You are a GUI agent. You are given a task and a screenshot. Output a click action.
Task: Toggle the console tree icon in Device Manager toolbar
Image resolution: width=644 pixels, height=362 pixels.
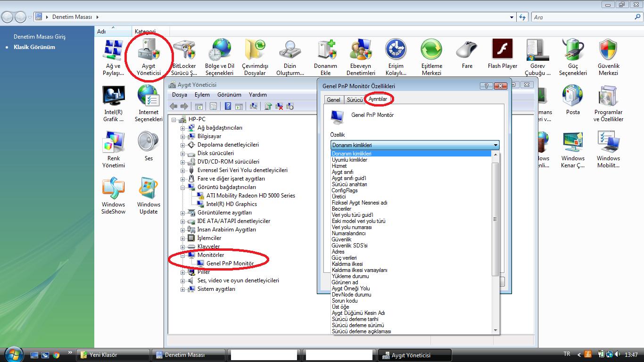198,107
